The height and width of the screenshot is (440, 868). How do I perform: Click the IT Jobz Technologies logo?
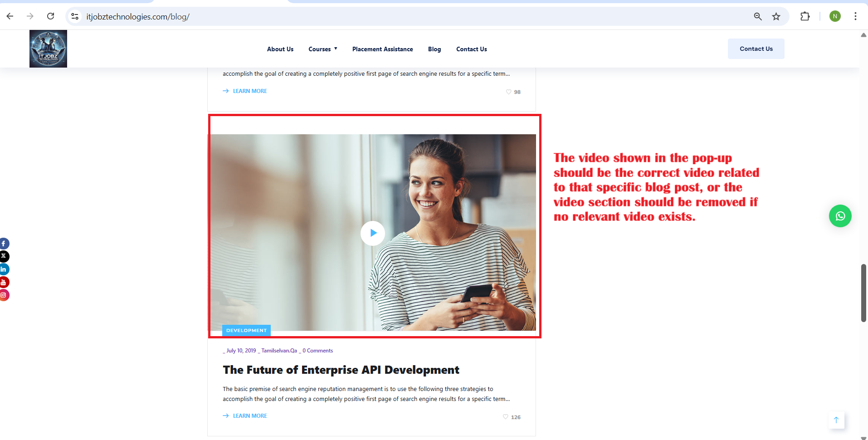[x=48, y=49]
